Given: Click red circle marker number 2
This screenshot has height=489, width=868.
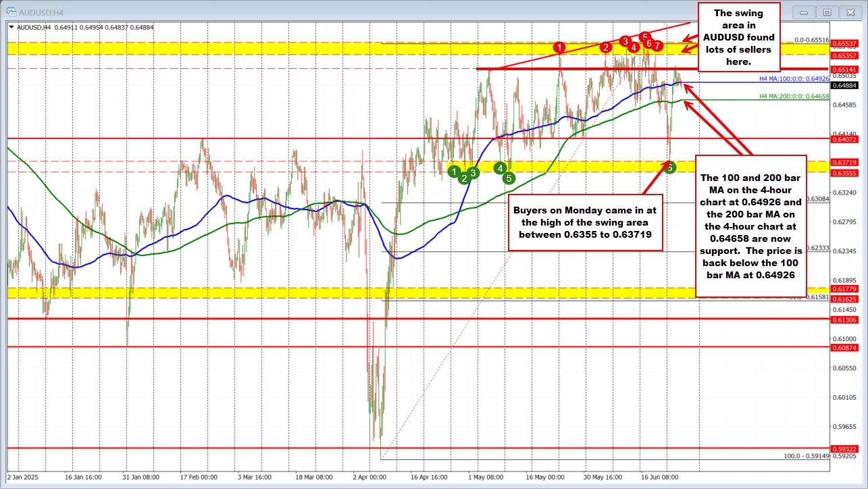Looking at the screenshot, I should pyautogui.click(x=606, y=47).
